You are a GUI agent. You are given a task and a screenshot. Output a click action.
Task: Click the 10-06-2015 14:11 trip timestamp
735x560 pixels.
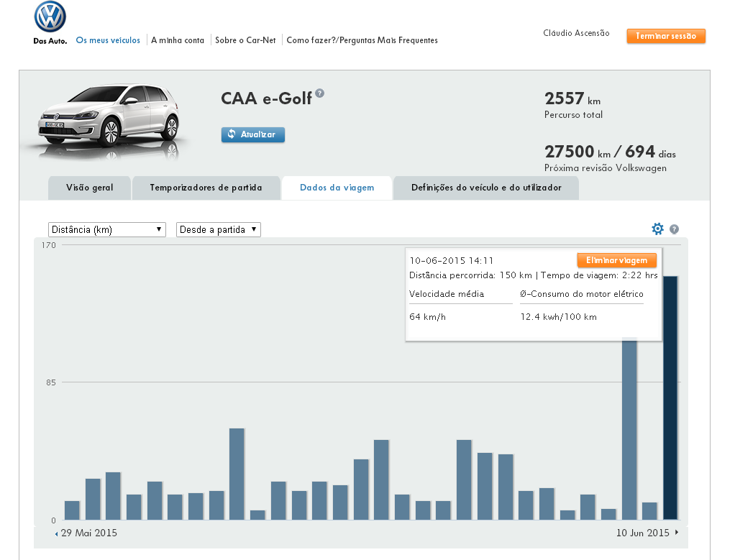(x=451, y=260)
